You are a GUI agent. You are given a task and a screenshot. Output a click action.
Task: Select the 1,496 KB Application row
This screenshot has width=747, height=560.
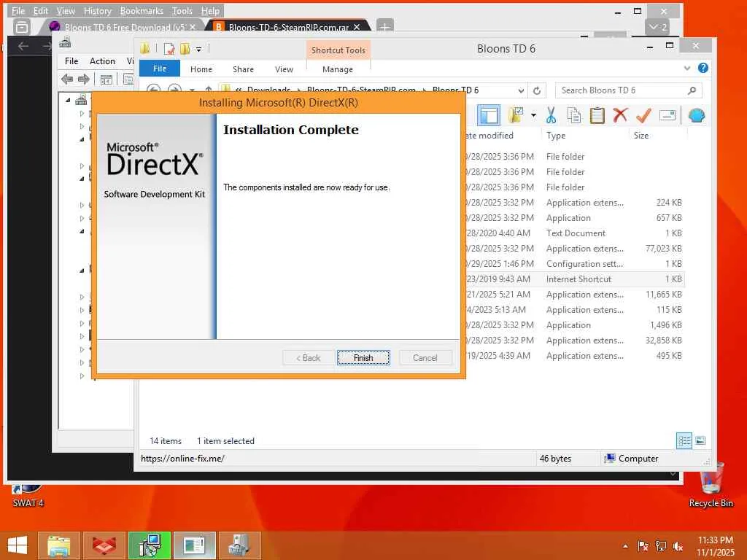tap(573, 324)
